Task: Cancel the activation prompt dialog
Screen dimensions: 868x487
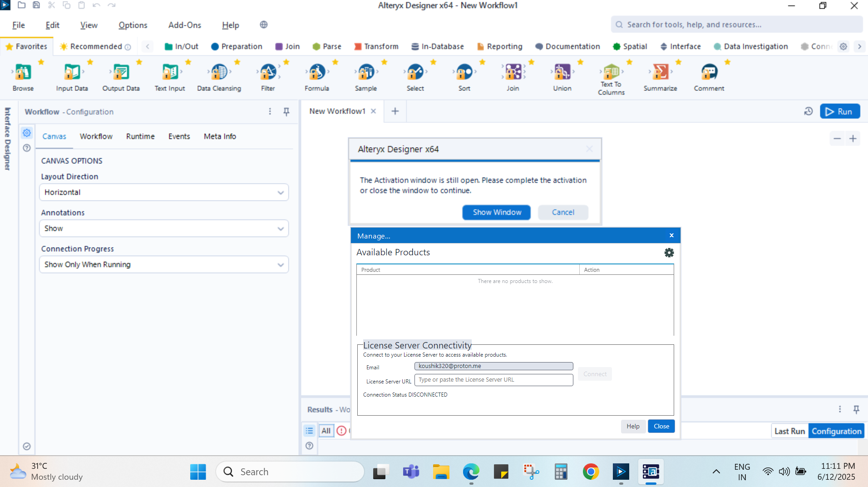Action: [x=563, y=212]
